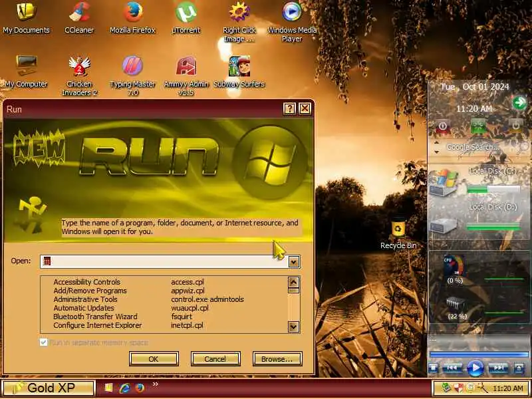Click the Google Search box in sidebar
Image resolution: width=532 pixels, height=399 pixels.
pos(473,147)
